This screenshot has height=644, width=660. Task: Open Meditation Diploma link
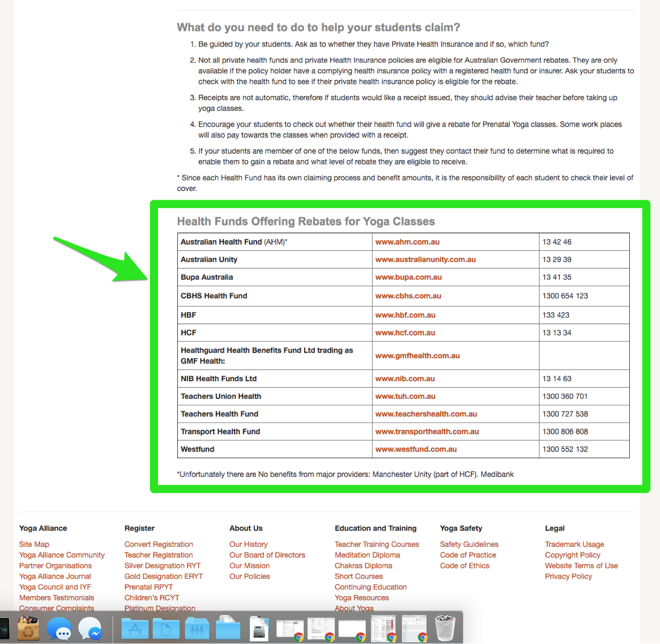[367, 555]
